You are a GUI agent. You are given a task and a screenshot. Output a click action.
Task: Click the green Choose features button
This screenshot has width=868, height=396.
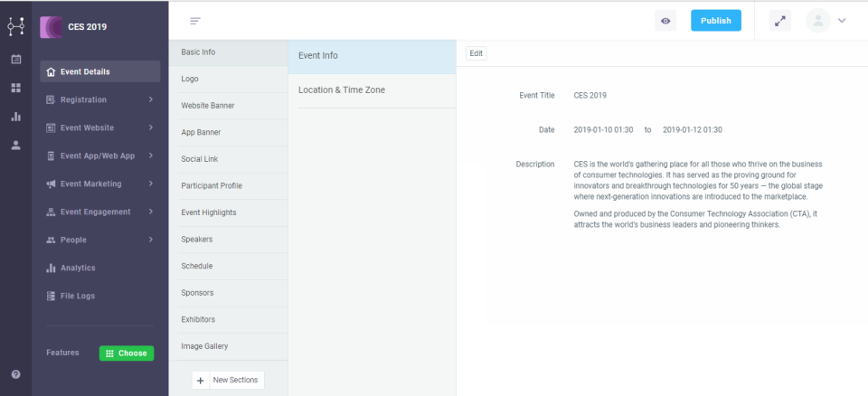click(127, 354)
